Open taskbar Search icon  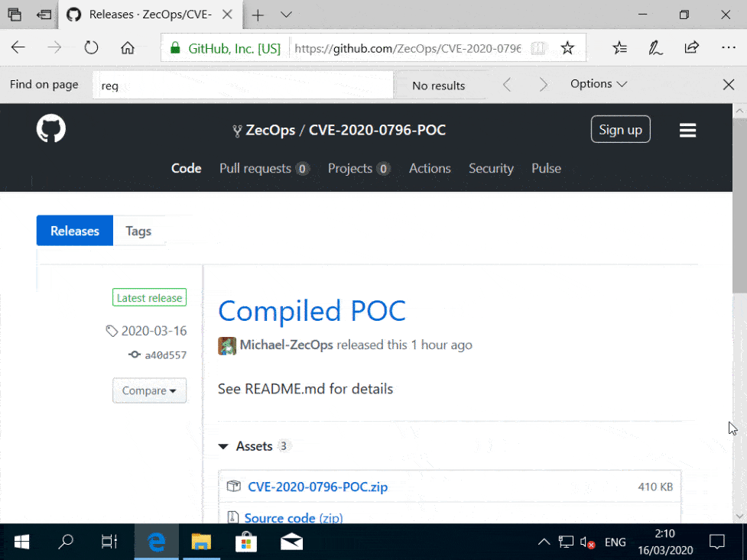65,542
